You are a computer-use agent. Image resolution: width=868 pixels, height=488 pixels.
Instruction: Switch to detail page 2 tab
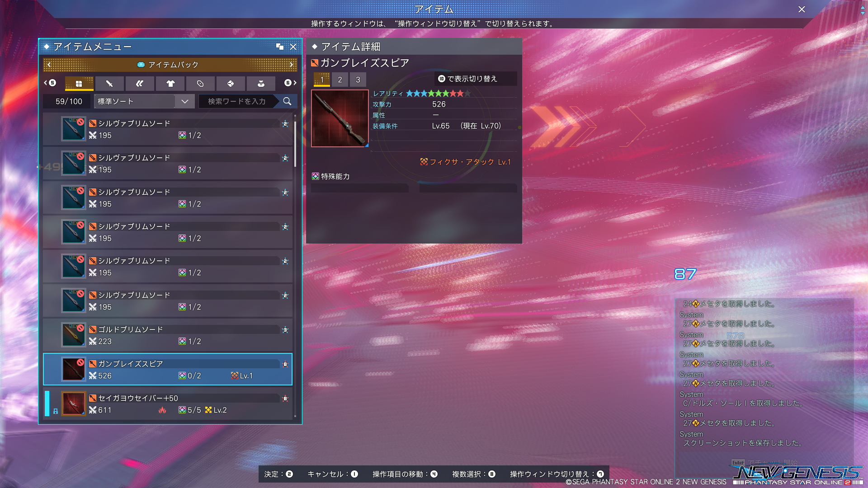pyautogui.click(x=340, y=80)
